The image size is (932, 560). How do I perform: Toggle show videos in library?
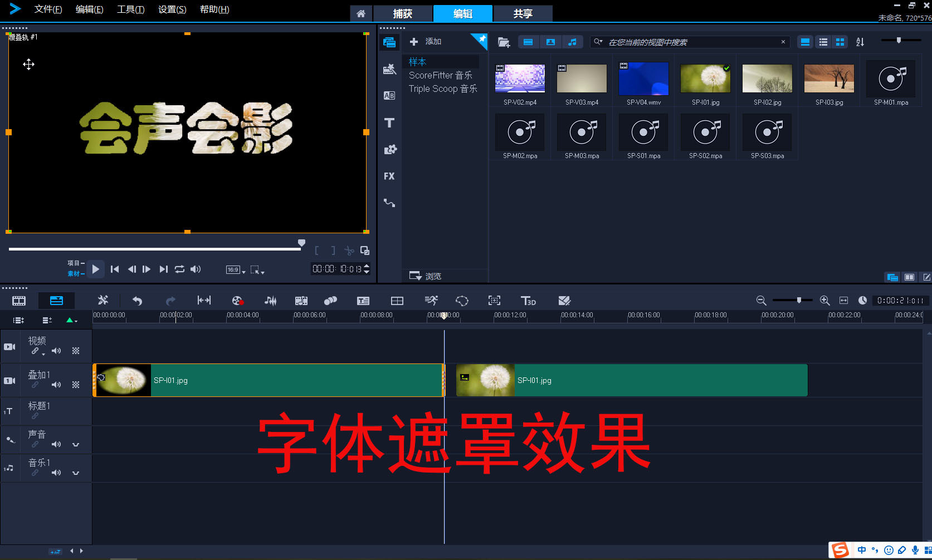click(528, 42)
